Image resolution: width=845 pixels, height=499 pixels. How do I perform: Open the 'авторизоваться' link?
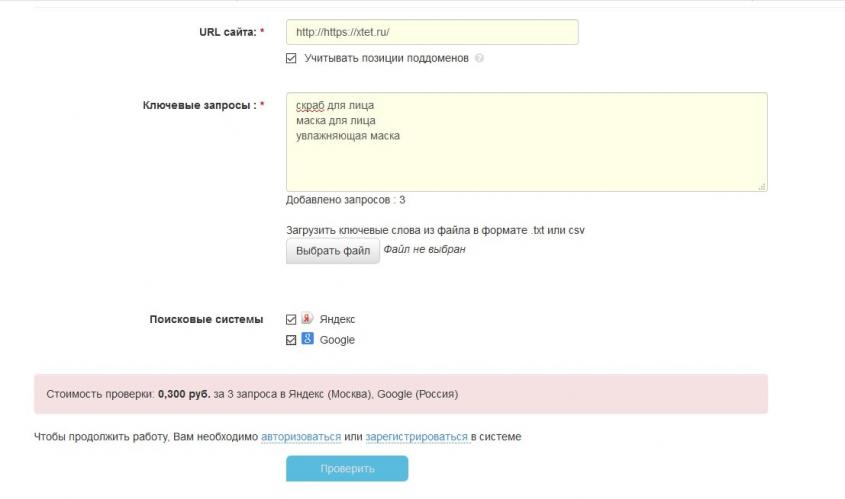(301, 437)
